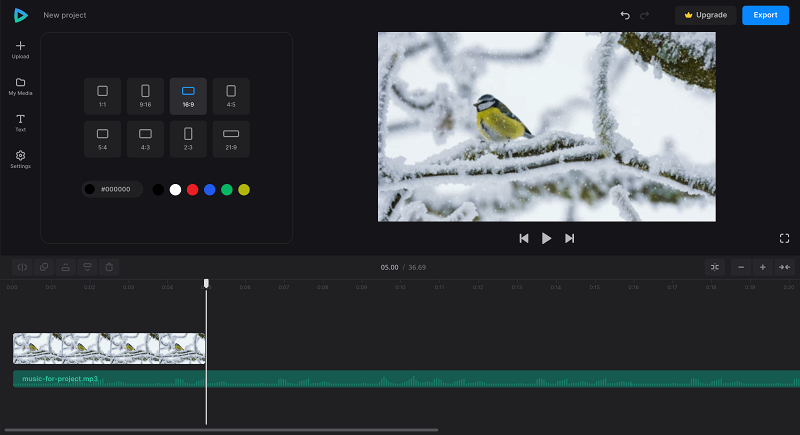
Task: Redo the last action
Action: [644, 15]
